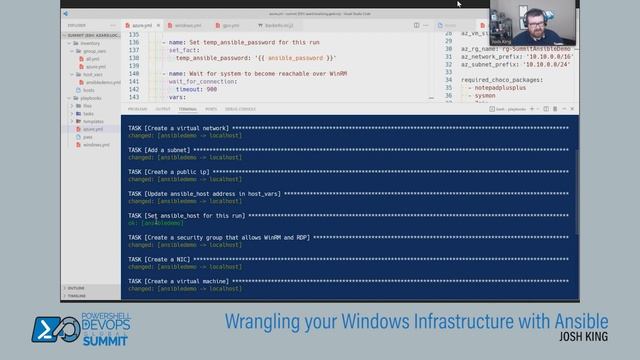
Task: Open azure.yml under group_vars
Action: [x=96, y=67]
